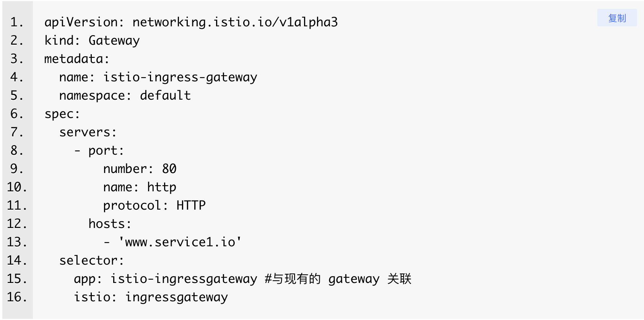Screen dimensions: 644x320
Task: Click line number 16 in the gutter
Action: click(x=17, y=297)
